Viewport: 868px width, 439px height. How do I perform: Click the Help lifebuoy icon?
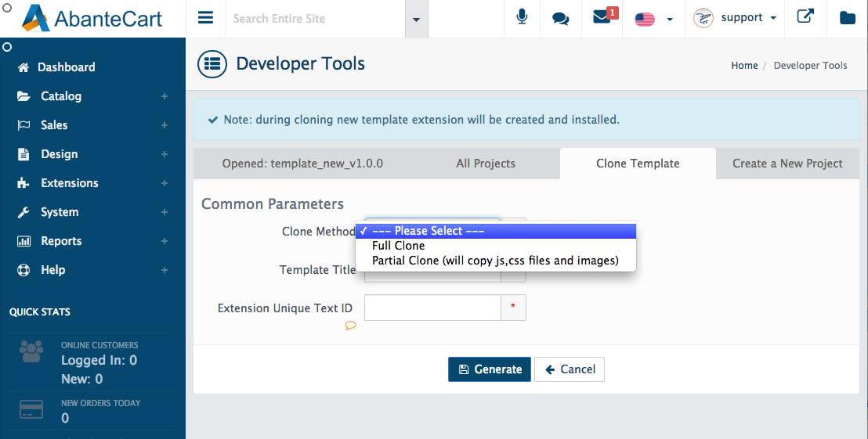point(24,270)
